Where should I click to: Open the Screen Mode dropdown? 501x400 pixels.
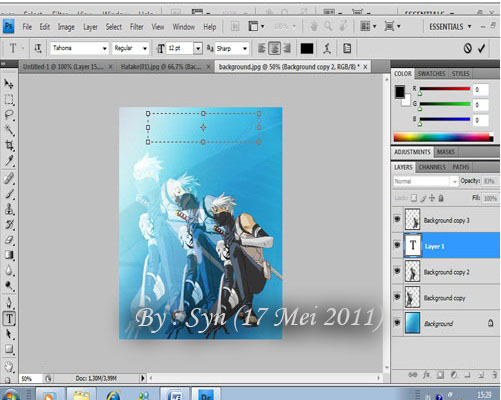pyautogui.click(x=392, y=26)
